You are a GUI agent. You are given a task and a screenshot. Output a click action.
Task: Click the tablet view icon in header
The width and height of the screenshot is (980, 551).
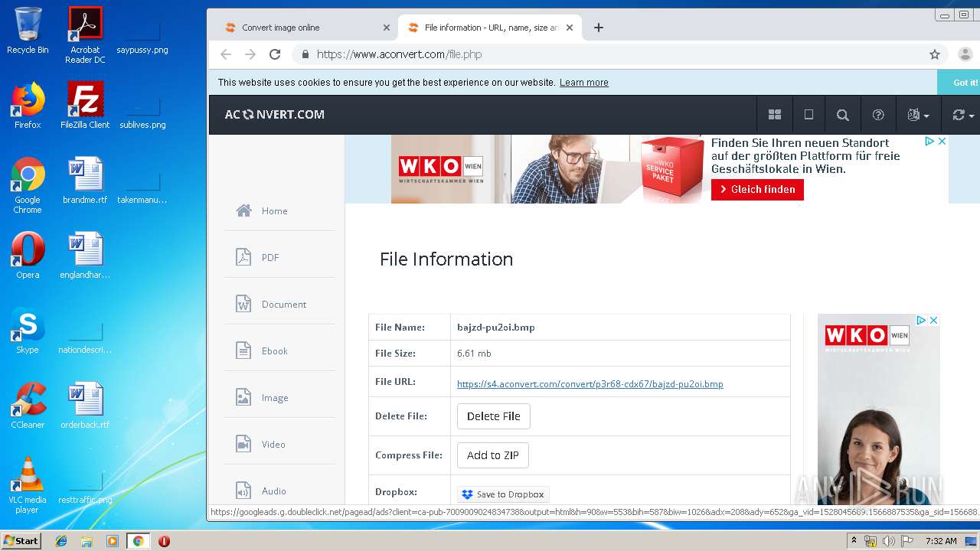808,115
